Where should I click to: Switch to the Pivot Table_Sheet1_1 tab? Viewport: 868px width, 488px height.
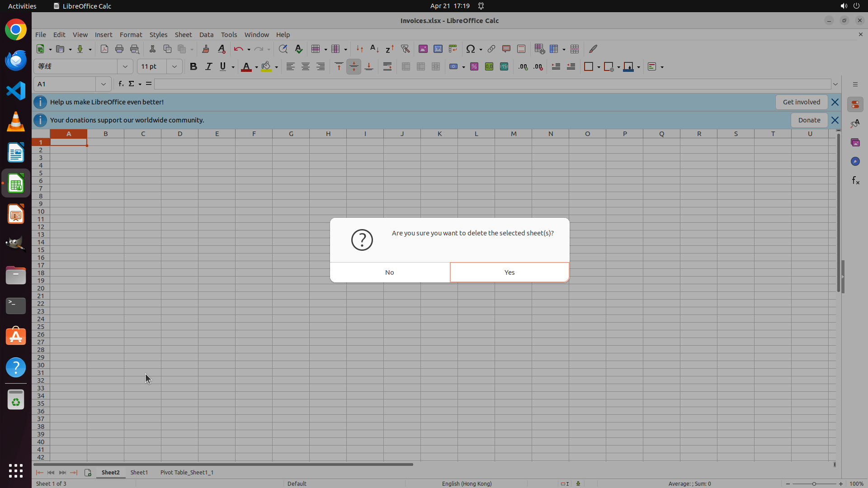tap(187, 472)
